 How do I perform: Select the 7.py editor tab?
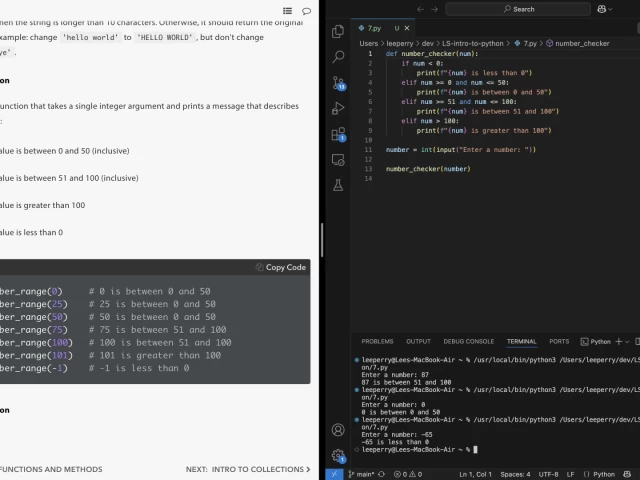click(382, 28)
